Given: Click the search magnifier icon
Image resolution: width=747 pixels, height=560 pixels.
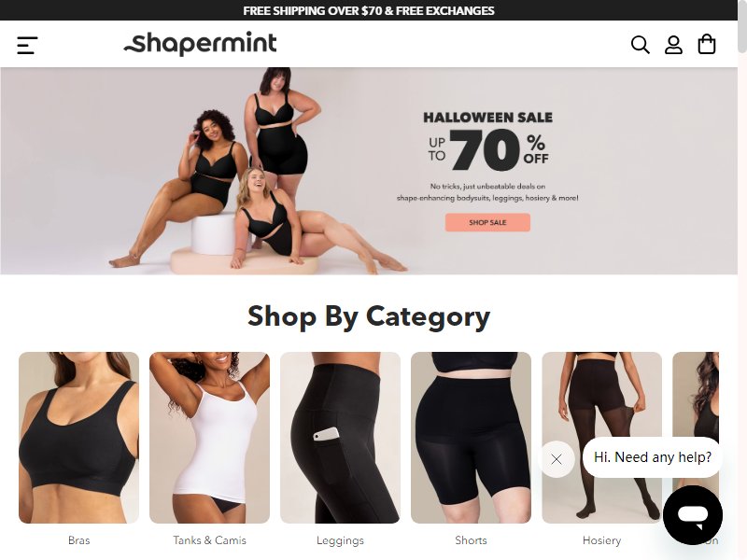Looking at the screenshot, I should click(640, 45).
